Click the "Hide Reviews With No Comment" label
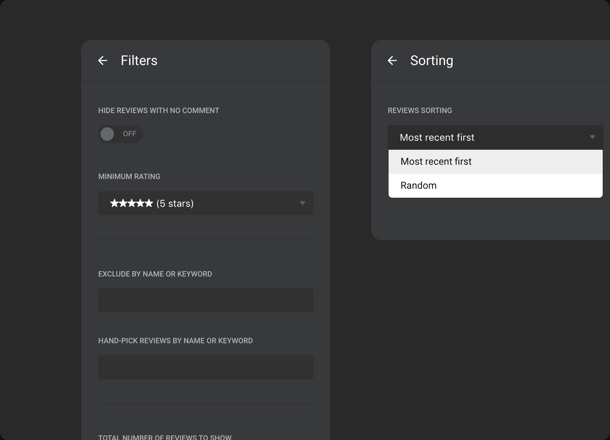 pyautogui.click(x=158, y=110)
